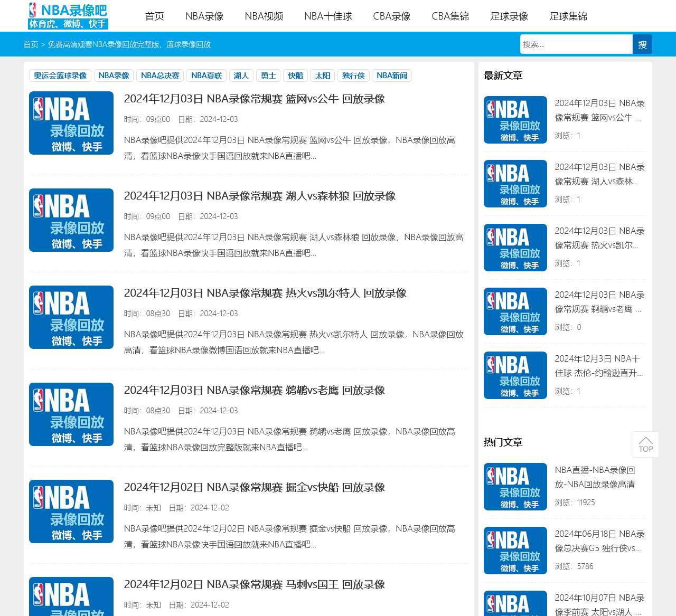Open the 鹈鹕vs老鹰 回放录像 article title

[x=255, y=390]
